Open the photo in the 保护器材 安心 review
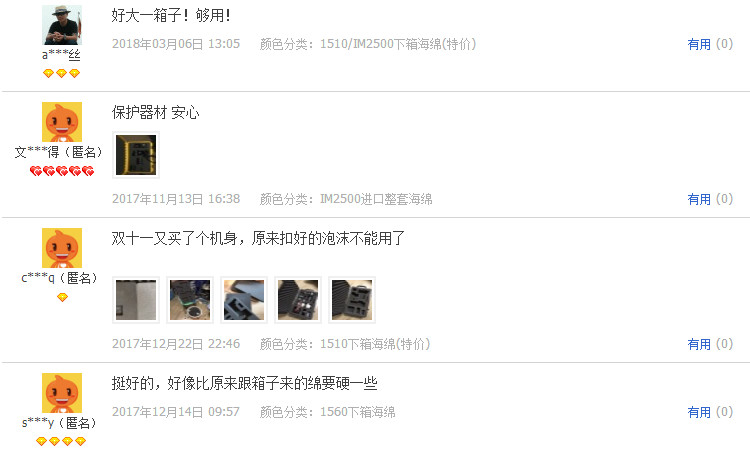 [x=136, y=155]
